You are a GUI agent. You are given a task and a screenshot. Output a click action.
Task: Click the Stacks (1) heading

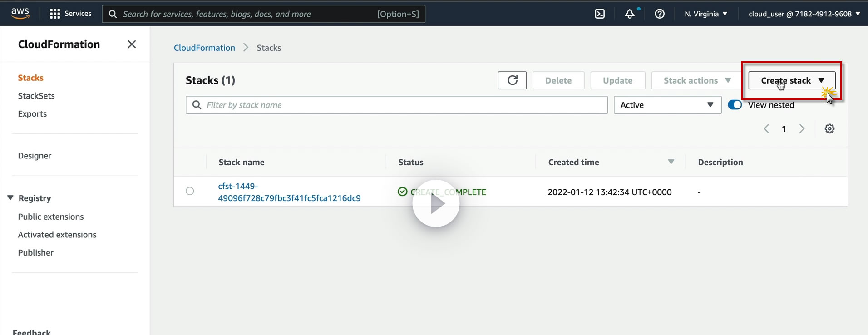210,80
